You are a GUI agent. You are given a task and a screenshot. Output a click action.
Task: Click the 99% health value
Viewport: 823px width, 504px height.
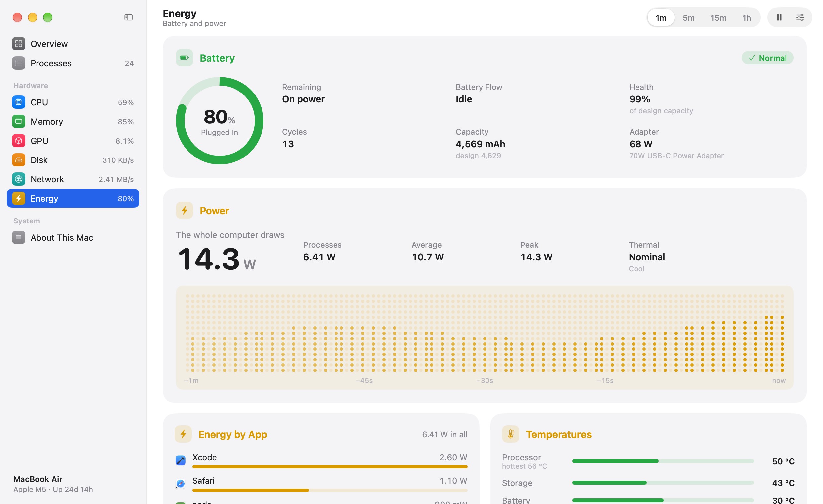coord(639,99)
